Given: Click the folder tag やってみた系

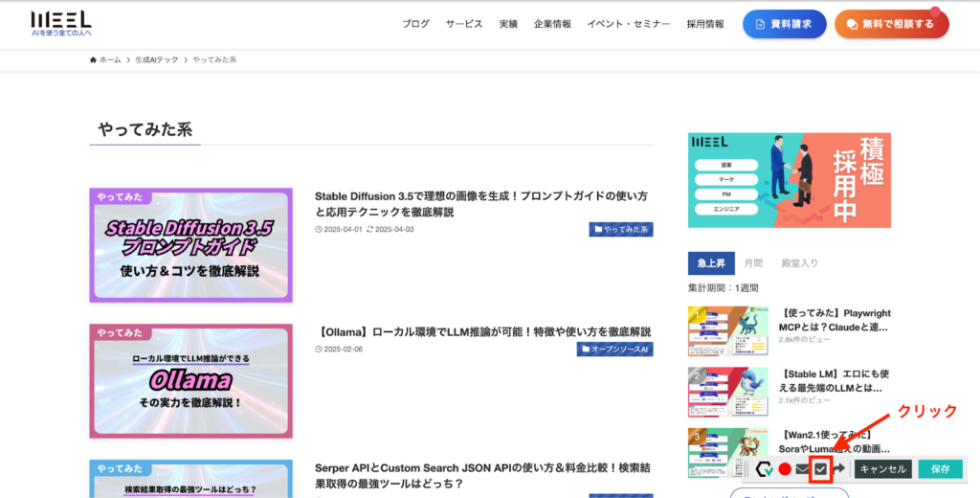Looking at the screenshot, I should [620, 230].
